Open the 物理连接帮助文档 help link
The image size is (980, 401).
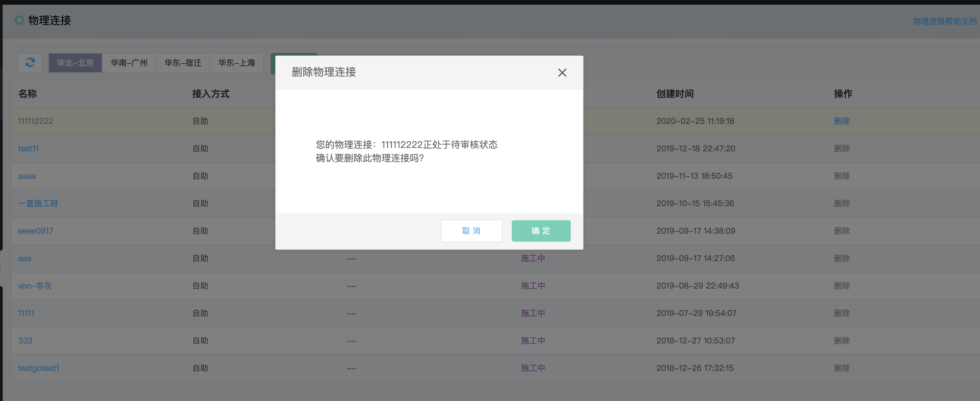[944, 21]
